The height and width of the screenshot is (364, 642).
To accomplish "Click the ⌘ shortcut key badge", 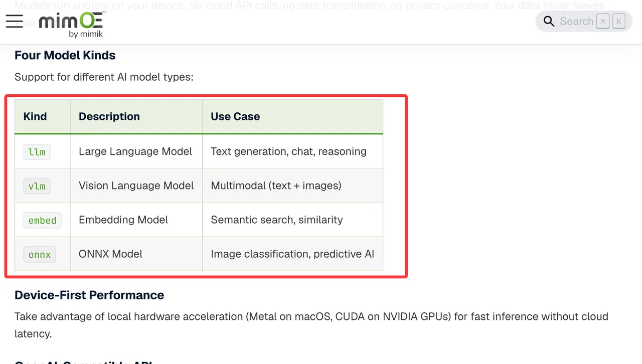I will [603, 22].
